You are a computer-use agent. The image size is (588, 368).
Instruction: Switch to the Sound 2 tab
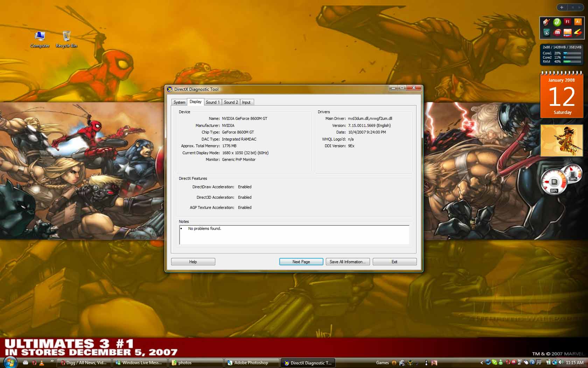pyautogui.click(x=231, y=102)
